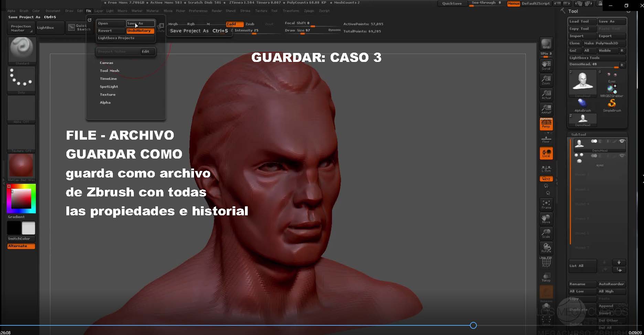Click List All subtools
The width and height of the screenshot is (644, 335).
(582, 266)
